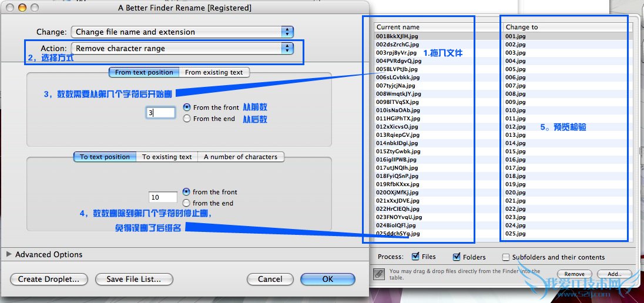Toggle the Folders checkbox
The width and height of the screenshot is (644, 303).
tap(457, 257)
